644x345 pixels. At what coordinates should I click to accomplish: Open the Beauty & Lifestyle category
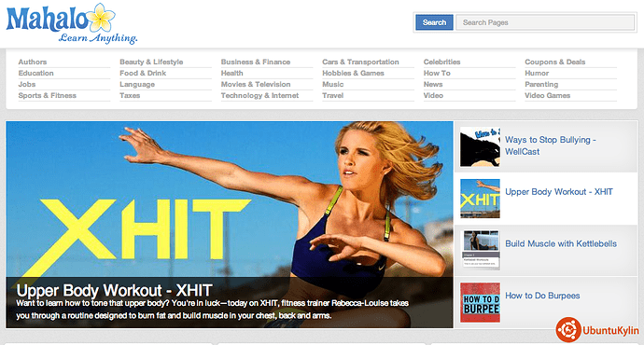pyautogui.click(x=151, y=62)
